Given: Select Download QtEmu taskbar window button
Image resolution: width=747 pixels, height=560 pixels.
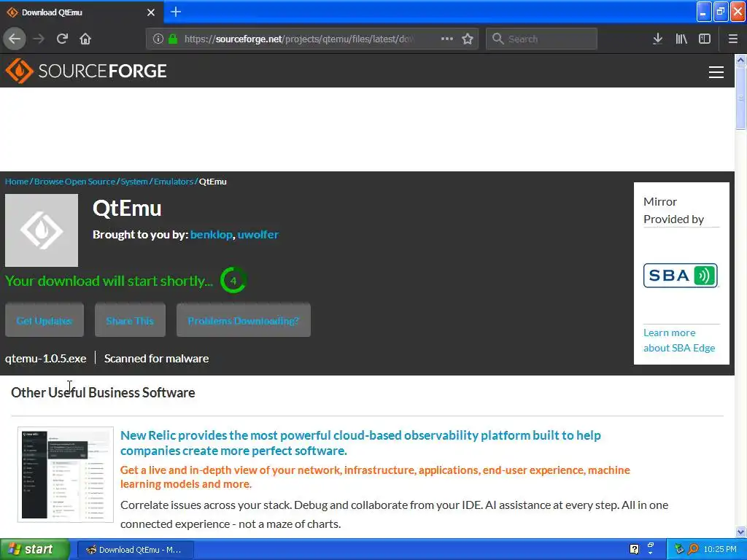Looking at the screenshot, I should [x=135, y=550].
